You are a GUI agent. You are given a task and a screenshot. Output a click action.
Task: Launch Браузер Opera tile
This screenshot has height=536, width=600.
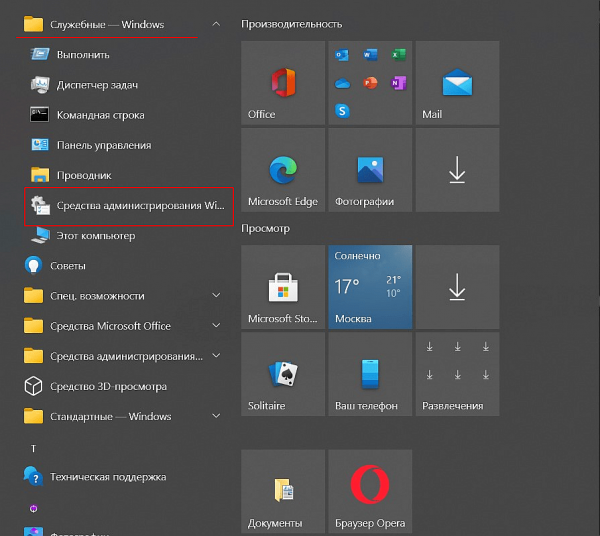[x=370, y=491]
